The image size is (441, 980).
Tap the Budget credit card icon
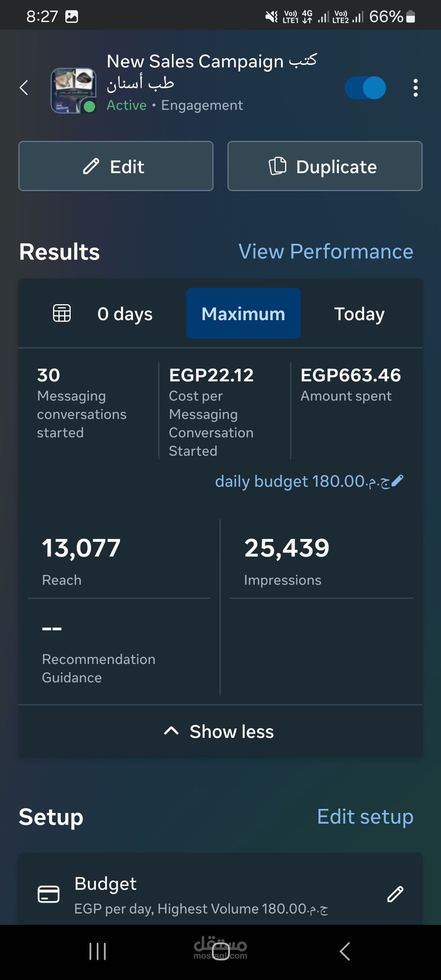(49, 894)
